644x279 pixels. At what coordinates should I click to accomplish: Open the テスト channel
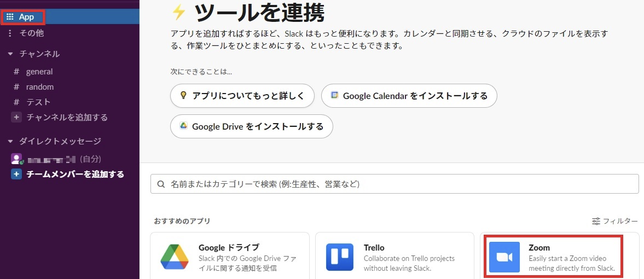[38, 102]
